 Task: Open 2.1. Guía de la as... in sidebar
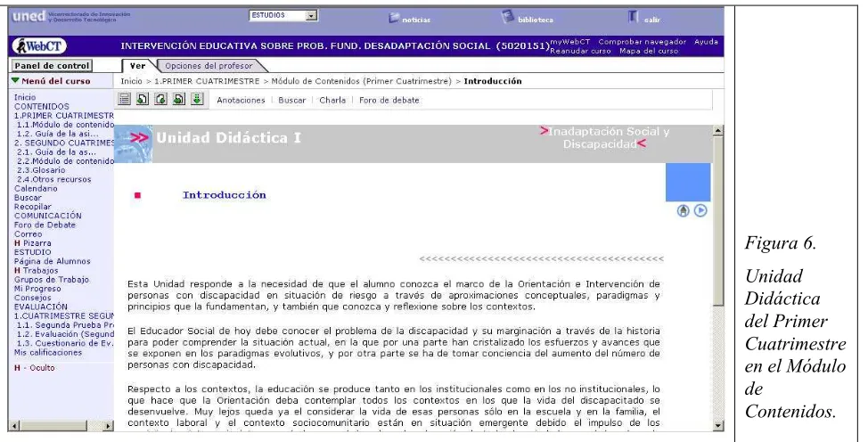point(56,151)
